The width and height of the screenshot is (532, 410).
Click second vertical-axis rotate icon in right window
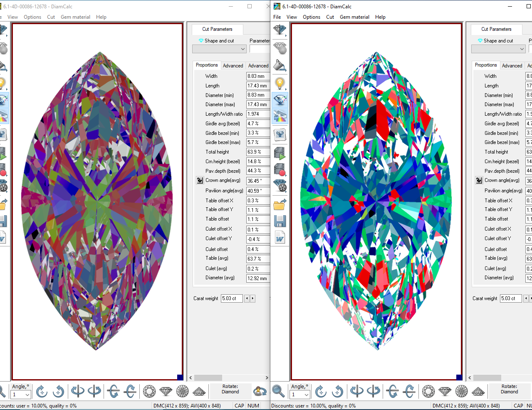click(x=374, y=391)
